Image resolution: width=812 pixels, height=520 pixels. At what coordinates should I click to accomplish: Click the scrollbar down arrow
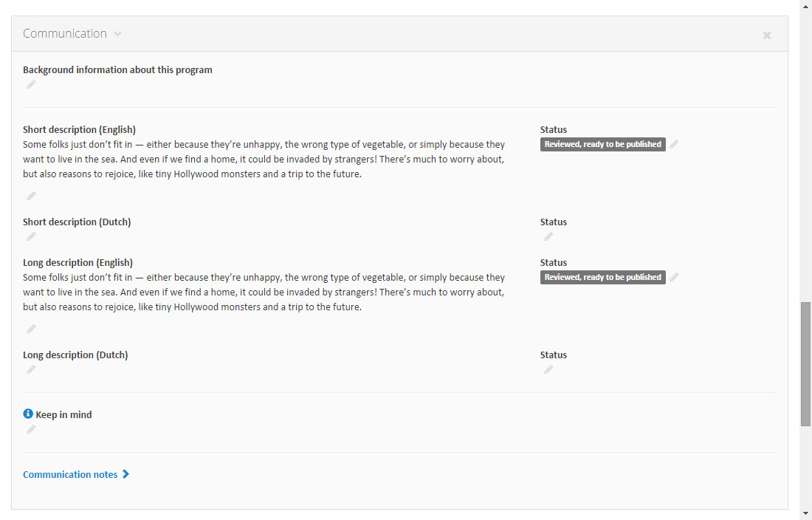coord(805,513)
